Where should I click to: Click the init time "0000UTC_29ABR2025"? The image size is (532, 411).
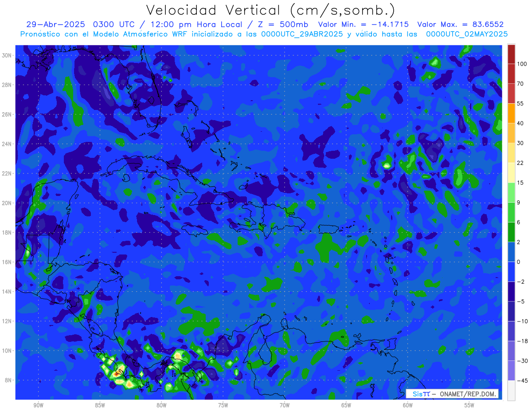pyautogui.click(x=302, y=34)
